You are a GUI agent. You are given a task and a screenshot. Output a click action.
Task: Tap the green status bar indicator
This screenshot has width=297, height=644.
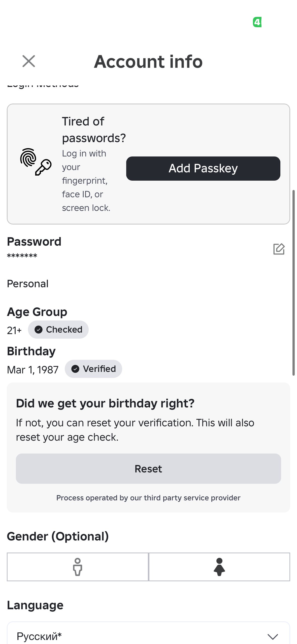pyautogui.click(x=257, y=22)
